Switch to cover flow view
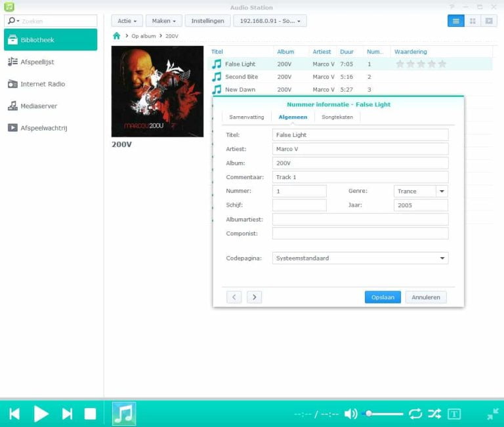 (489, 21)
